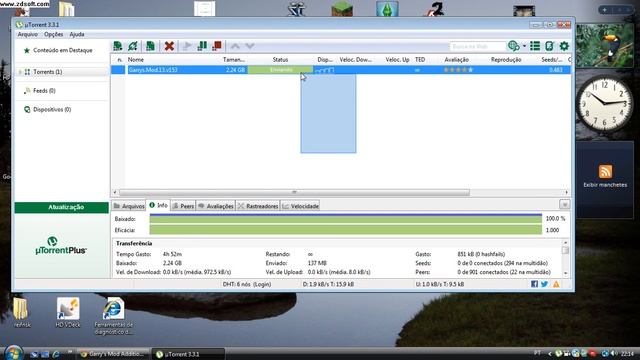Click the Enviando status bar cell
Viewport: 640px width, 360px height.
(280, 70)
